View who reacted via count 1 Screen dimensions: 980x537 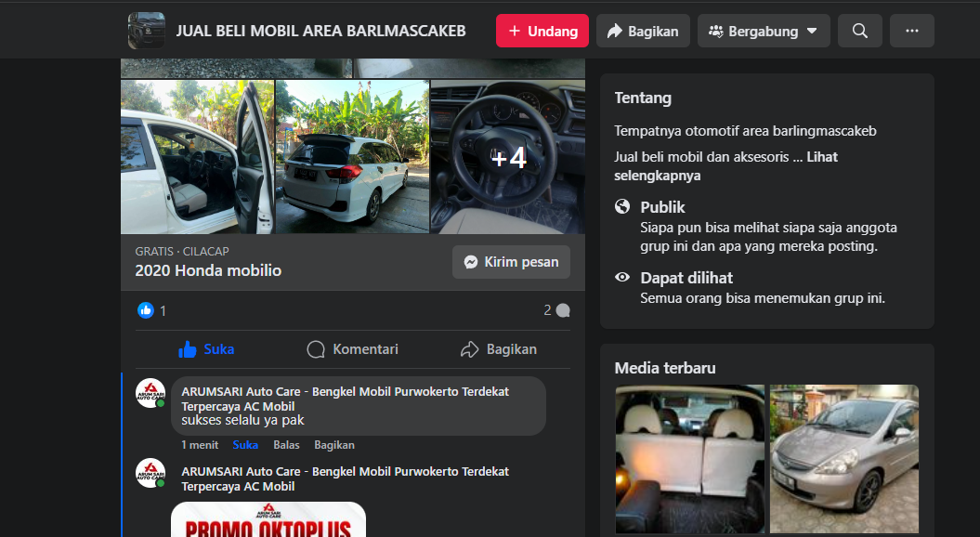[x=163, y=310]
